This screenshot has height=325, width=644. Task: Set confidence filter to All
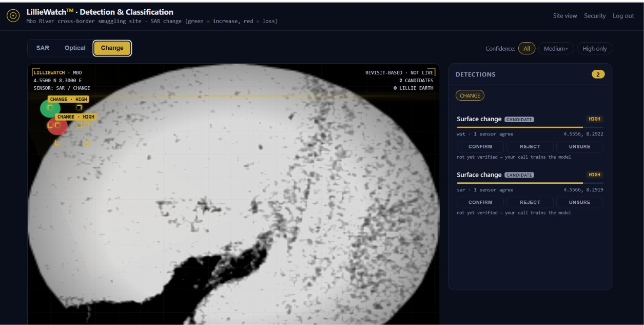pos(526,49)
